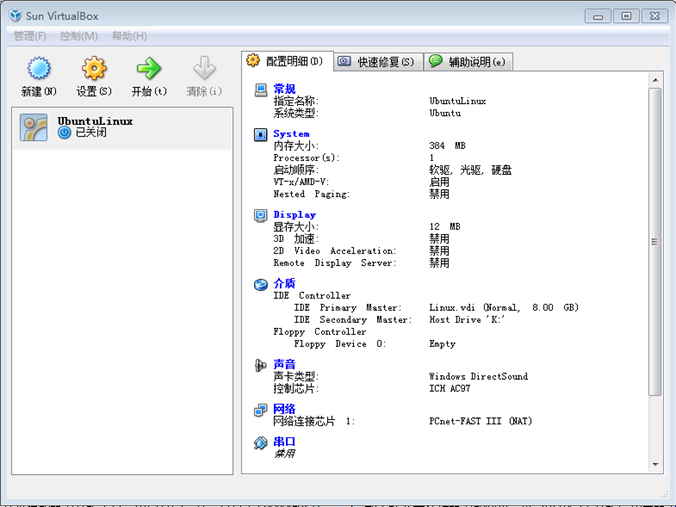
Task: Click the powered-off status icon beside 已关闭
Action: click(64, 133)
